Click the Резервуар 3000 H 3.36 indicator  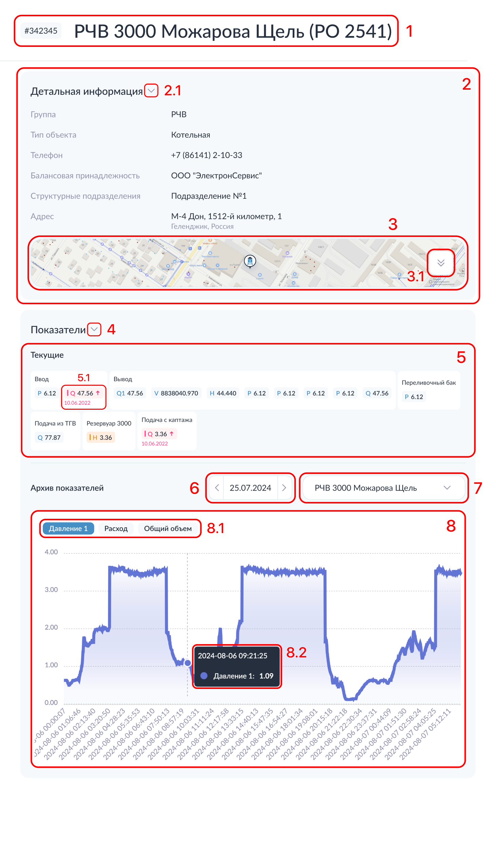pyautogui.click(x=101, y=438)
